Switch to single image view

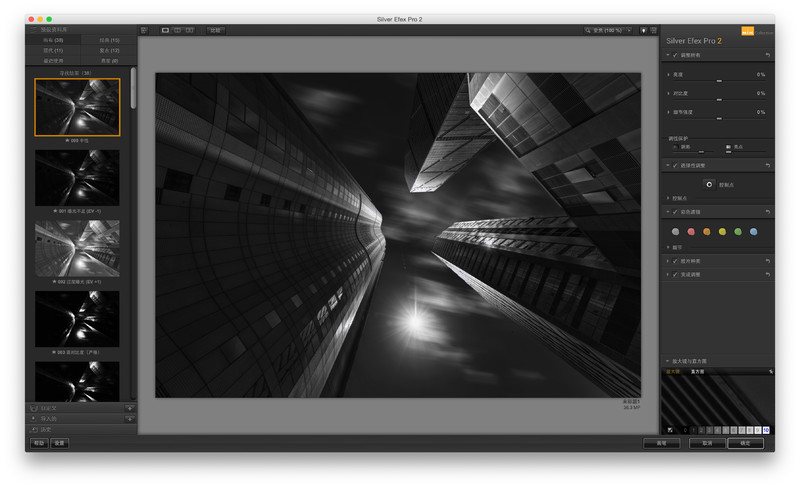tap(165, 30)
